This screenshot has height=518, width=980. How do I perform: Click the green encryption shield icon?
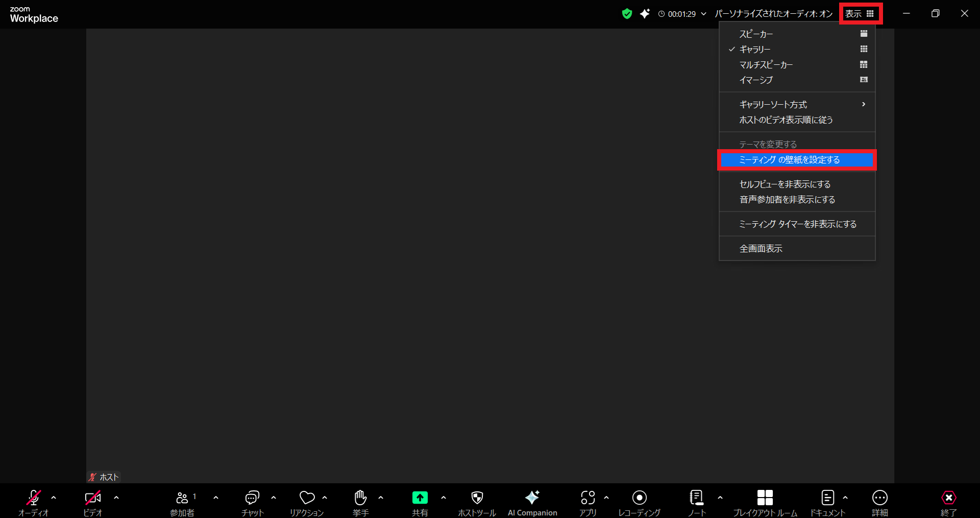[627, 14]
